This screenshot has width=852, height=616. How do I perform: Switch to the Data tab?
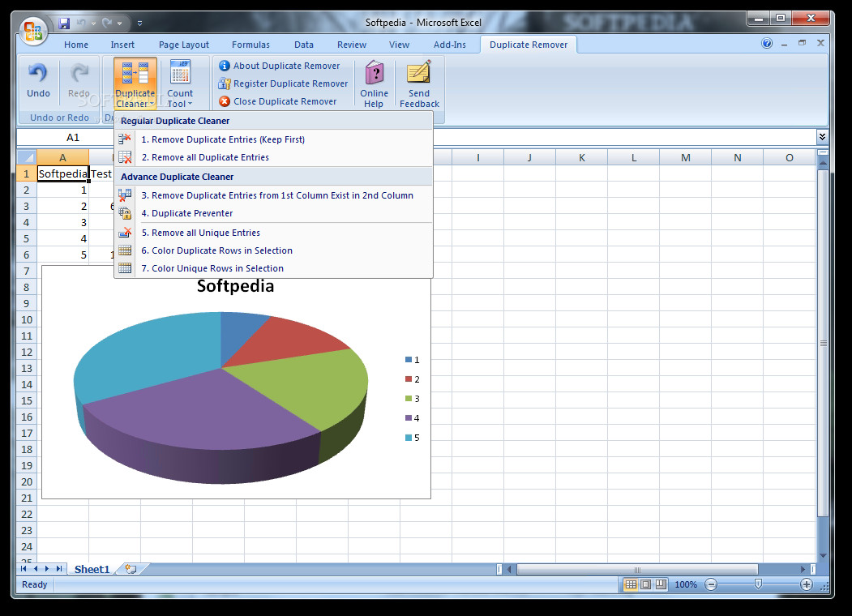coord(304,45)
